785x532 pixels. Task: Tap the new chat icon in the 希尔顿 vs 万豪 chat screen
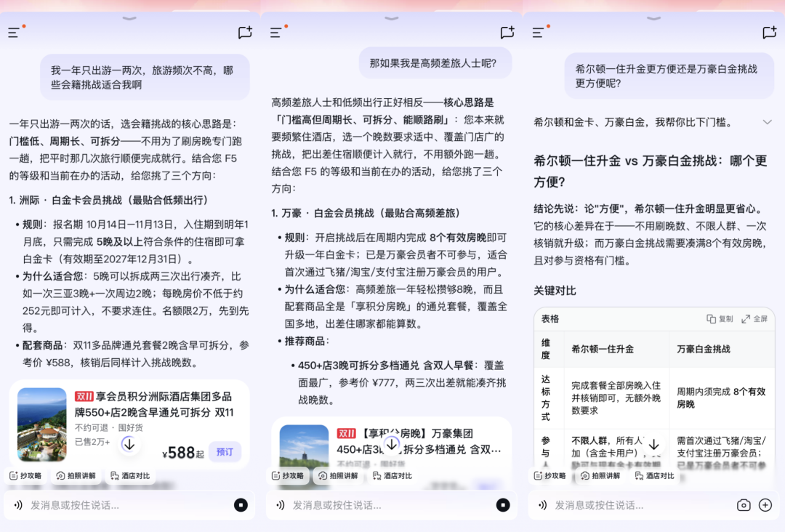pos(770,33)
